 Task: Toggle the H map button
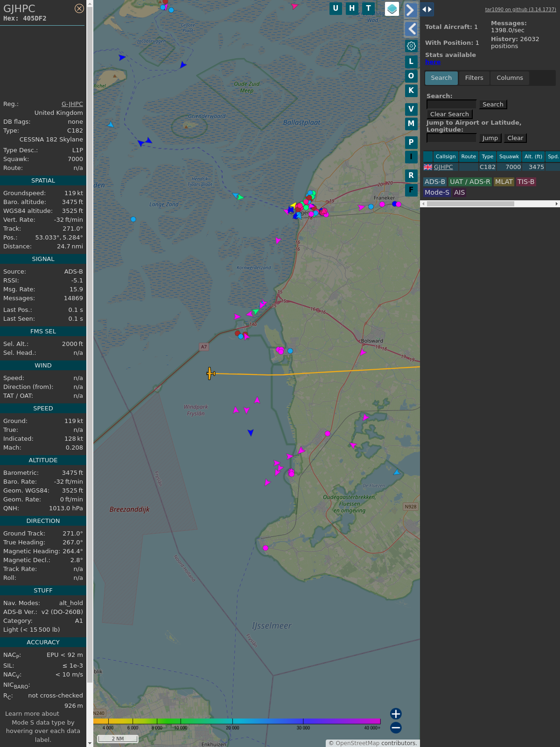[x=352, y=8]
